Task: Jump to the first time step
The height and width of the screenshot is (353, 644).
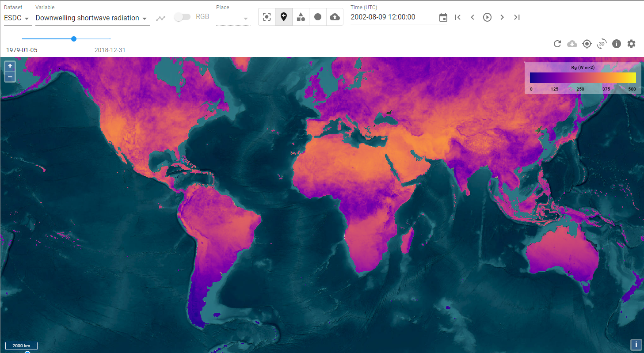Action: point(458,17)
